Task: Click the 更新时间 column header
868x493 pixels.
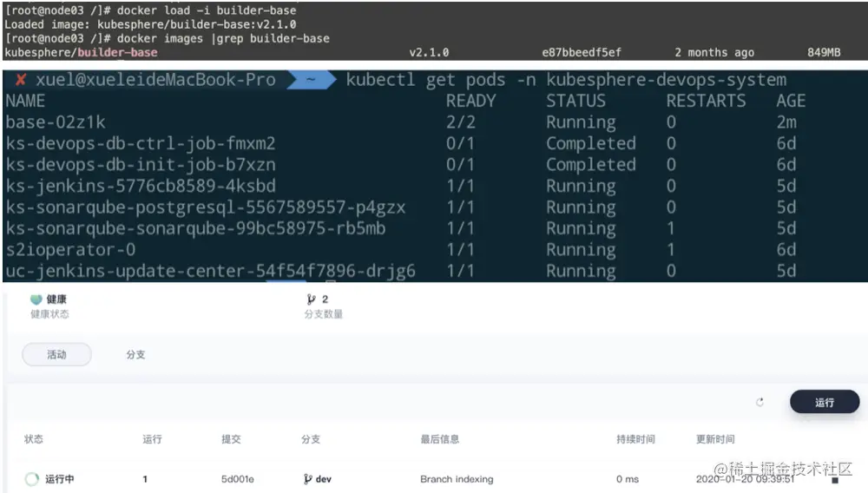Action: point(715,439)
